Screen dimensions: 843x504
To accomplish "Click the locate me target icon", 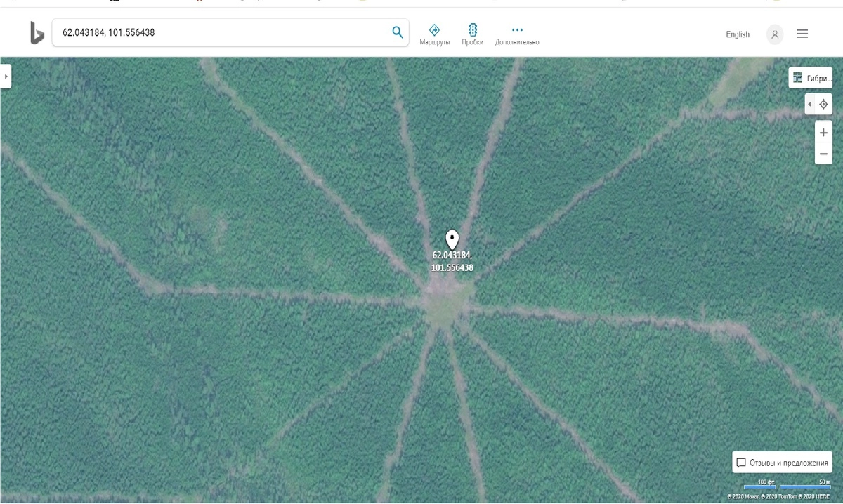I will coord(824,105).
